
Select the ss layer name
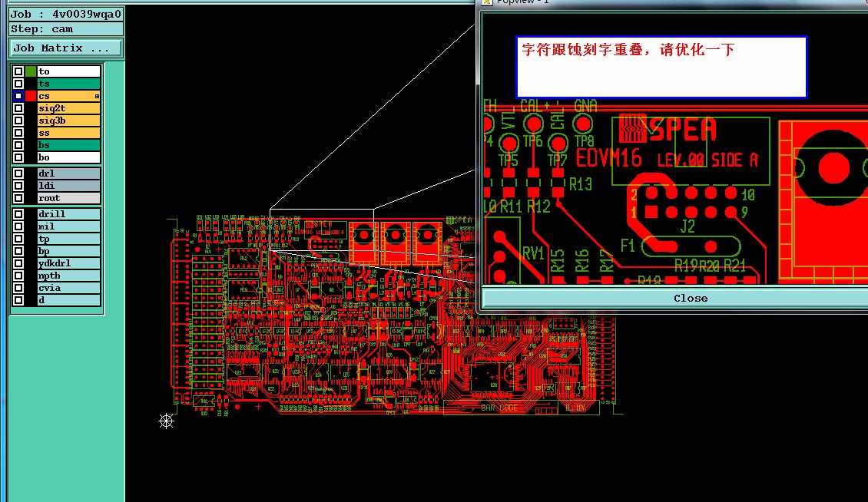[x=68, y=133]
